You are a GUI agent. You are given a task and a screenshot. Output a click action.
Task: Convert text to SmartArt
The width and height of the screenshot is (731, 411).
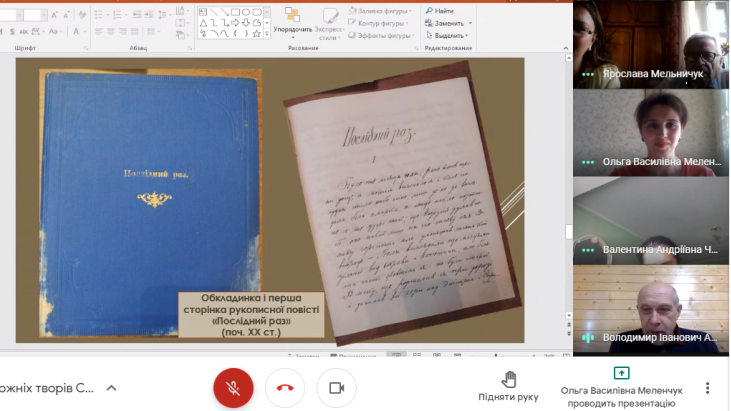[181, 35]
